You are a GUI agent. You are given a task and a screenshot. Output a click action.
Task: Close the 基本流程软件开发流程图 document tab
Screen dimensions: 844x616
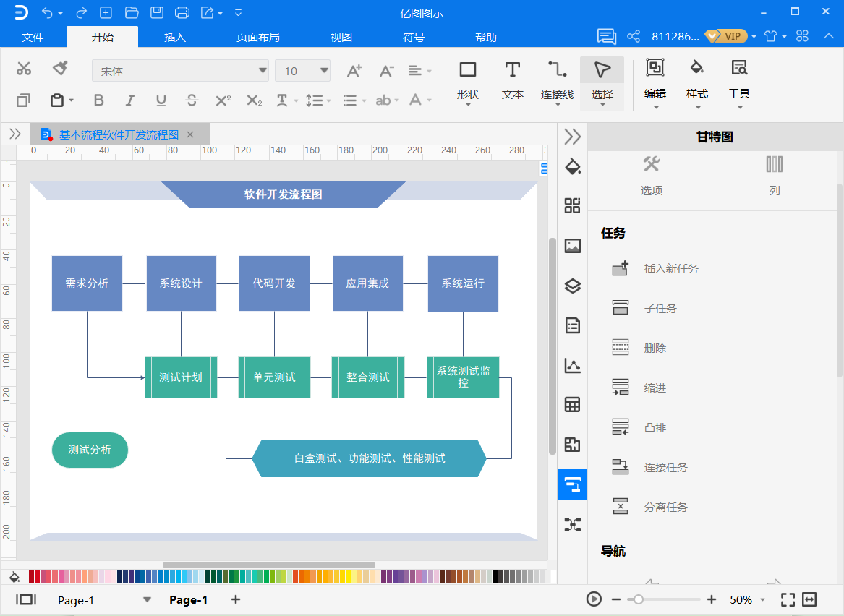(190, 134)
